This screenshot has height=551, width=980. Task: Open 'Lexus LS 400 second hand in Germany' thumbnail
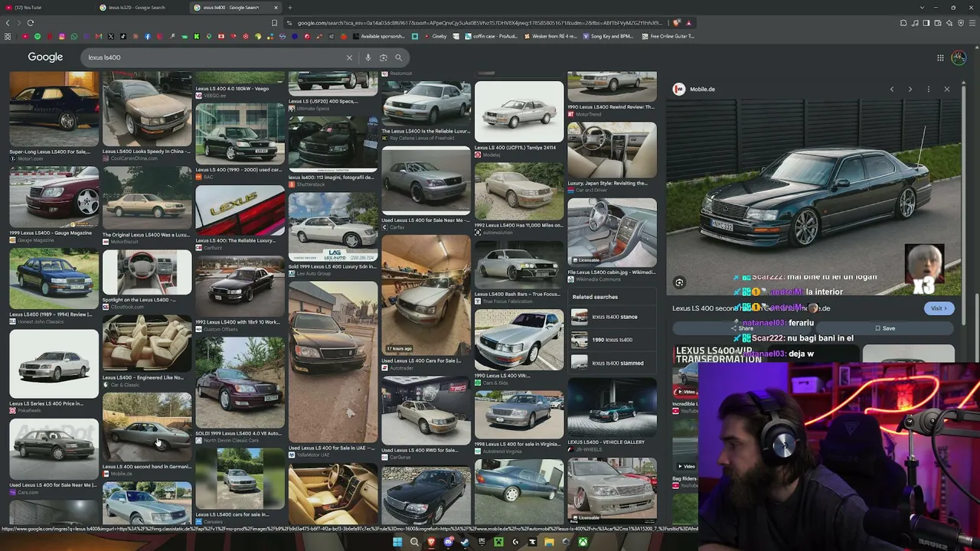pyautogui.click(x=147, y=428)
